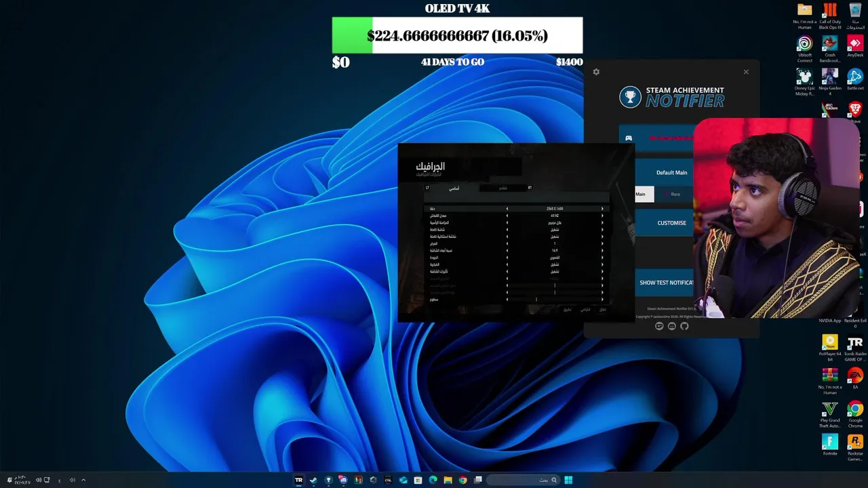
Task: Open Microsoft Edge from the taskbar
Action: [x=433, y=480]
